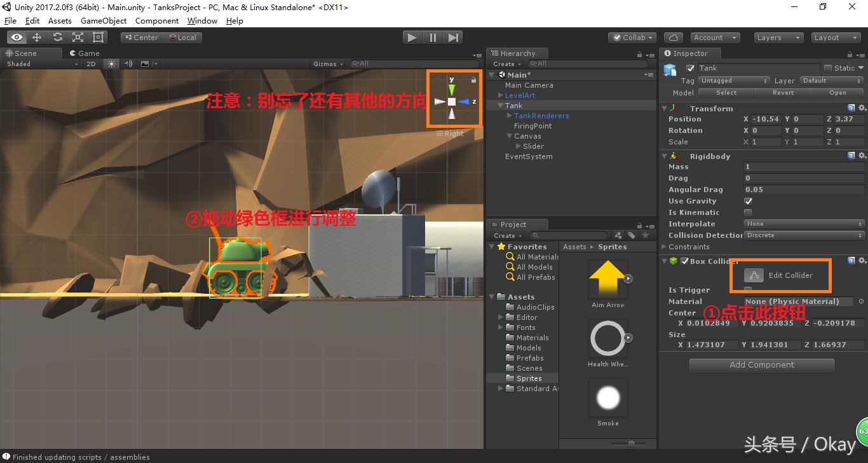The height and width of the screenshot is (463, 868).
Task: Select the Smoke sprite thumbnail
Action: 607,397
